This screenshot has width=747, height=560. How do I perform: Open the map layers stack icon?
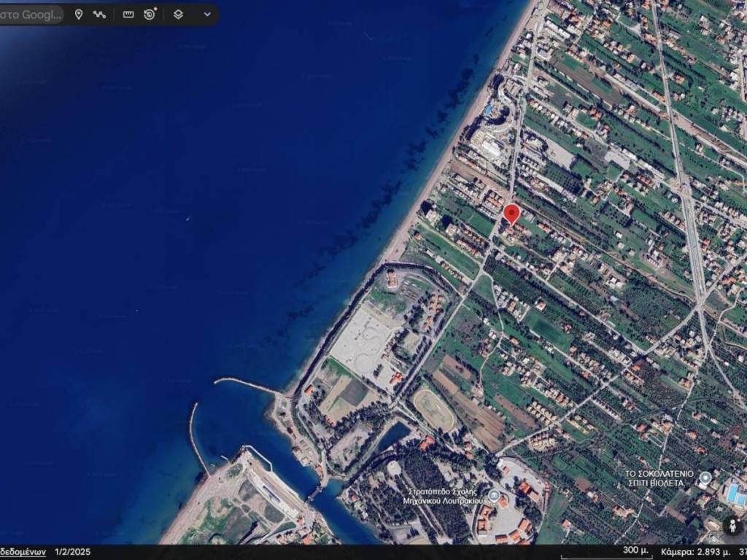point(178,15)
